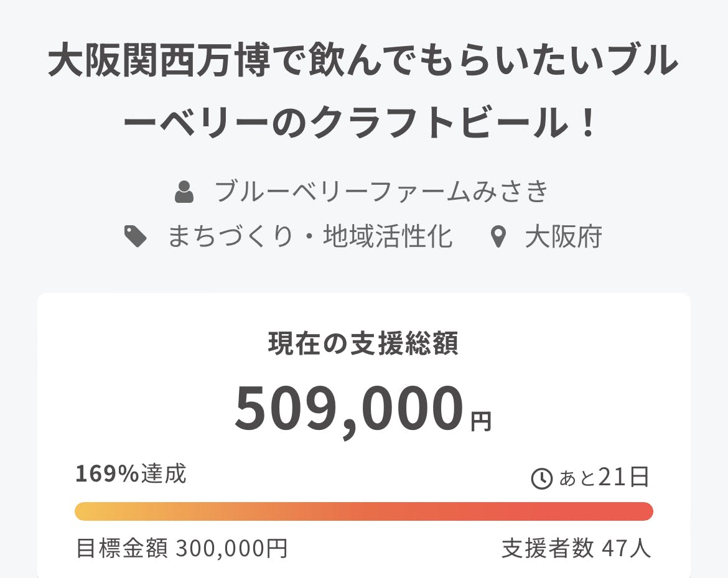Select the まちづくり・地域活性化 category link
This screenshot has height=578, width=728.
coord(310,237)
